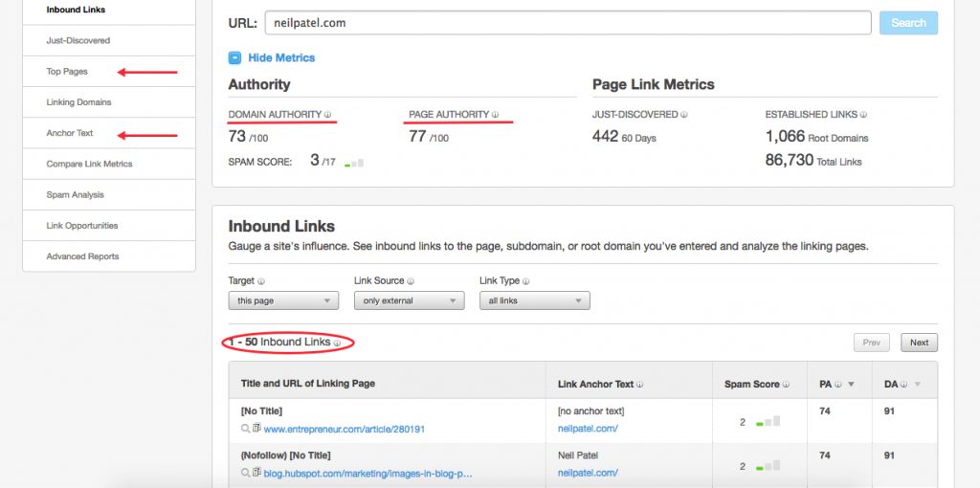Open the Target dropdown showing this page

(283, 300)
